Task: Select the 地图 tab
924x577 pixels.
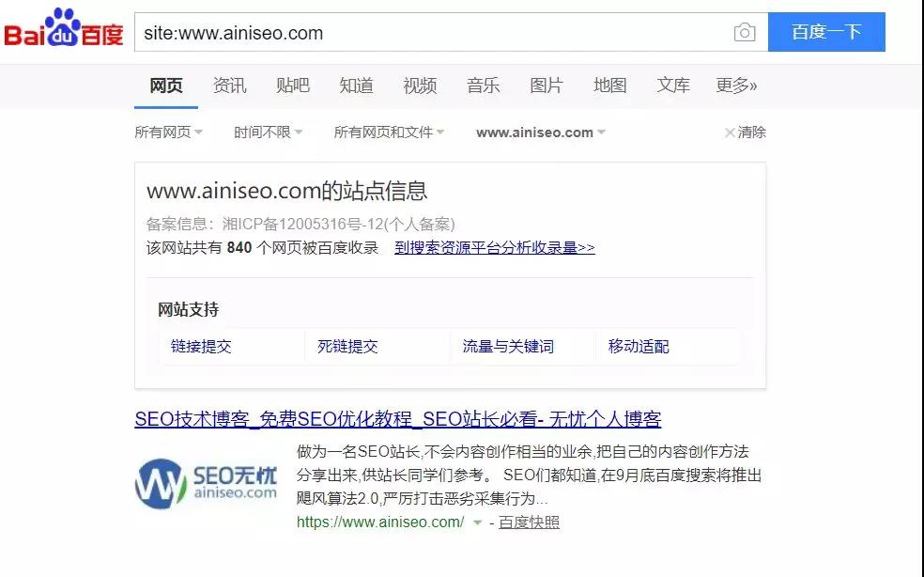Action: 610,86
